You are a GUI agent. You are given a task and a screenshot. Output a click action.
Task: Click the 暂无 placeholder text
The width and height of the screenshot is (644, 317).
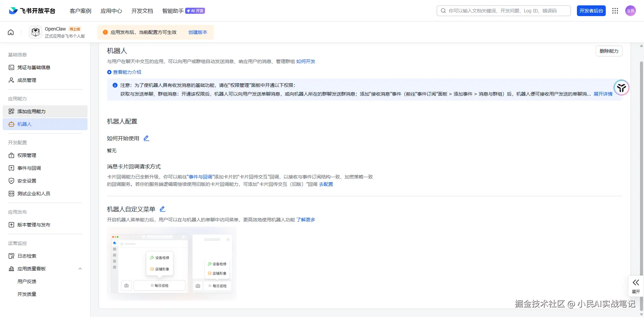112,151
